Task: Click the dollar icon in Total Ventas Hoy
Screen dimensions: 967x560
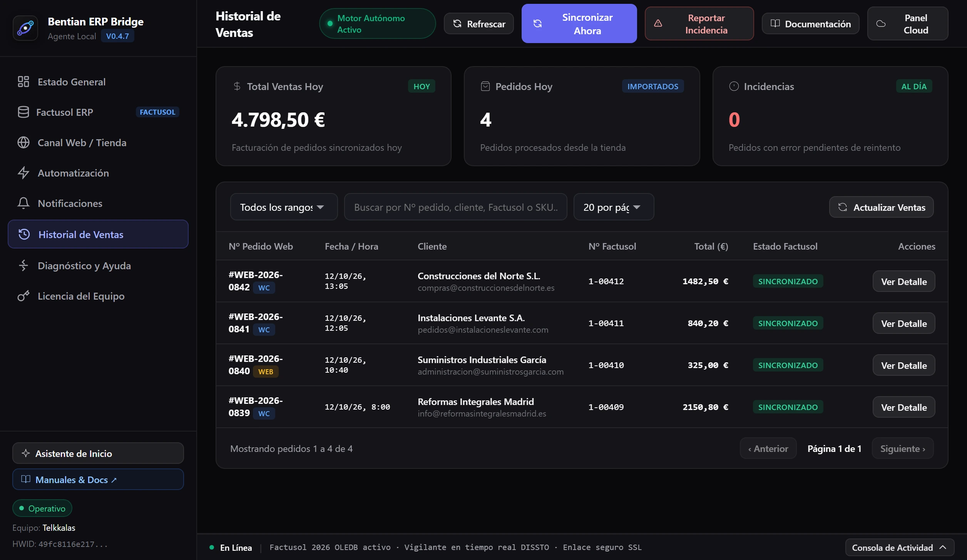Action: click(237, 86)
